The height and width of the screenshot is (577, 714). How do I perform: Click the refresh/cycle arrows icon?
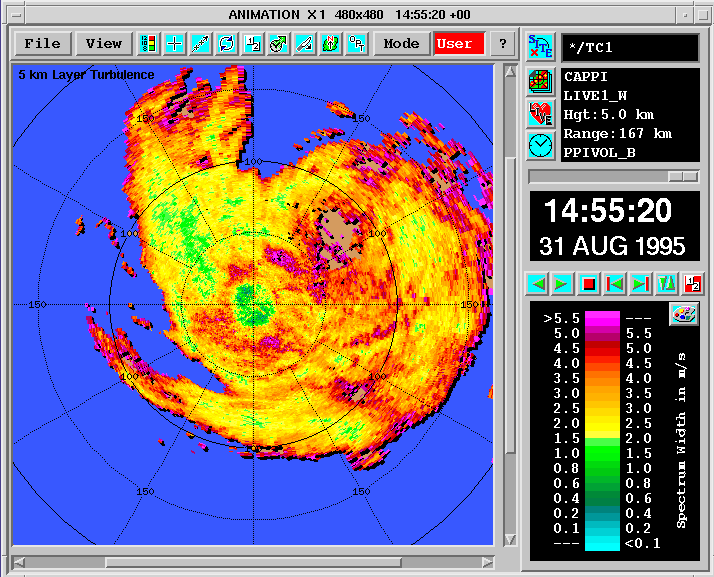(226, 44)
